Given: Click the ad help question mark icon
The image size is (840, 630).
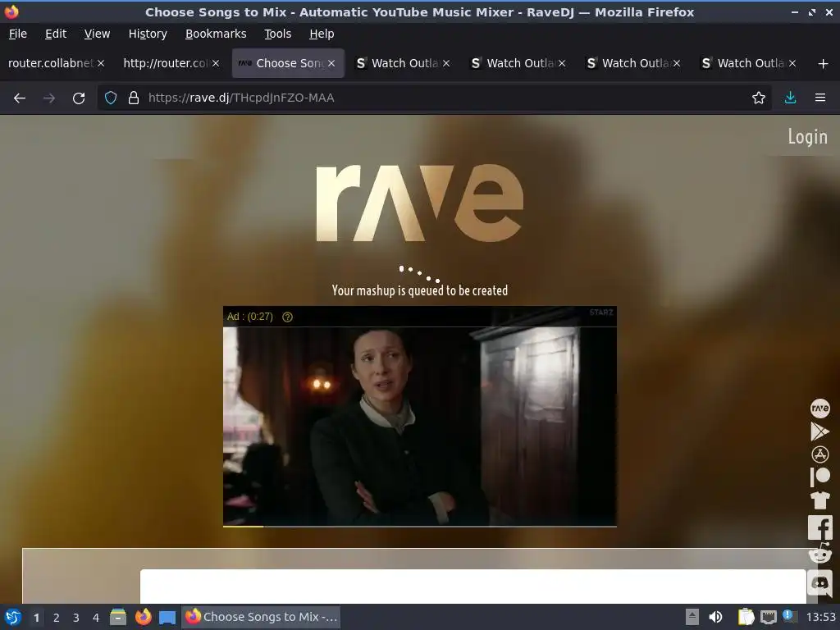Looking at the screenshot, I should pos(287,317).
